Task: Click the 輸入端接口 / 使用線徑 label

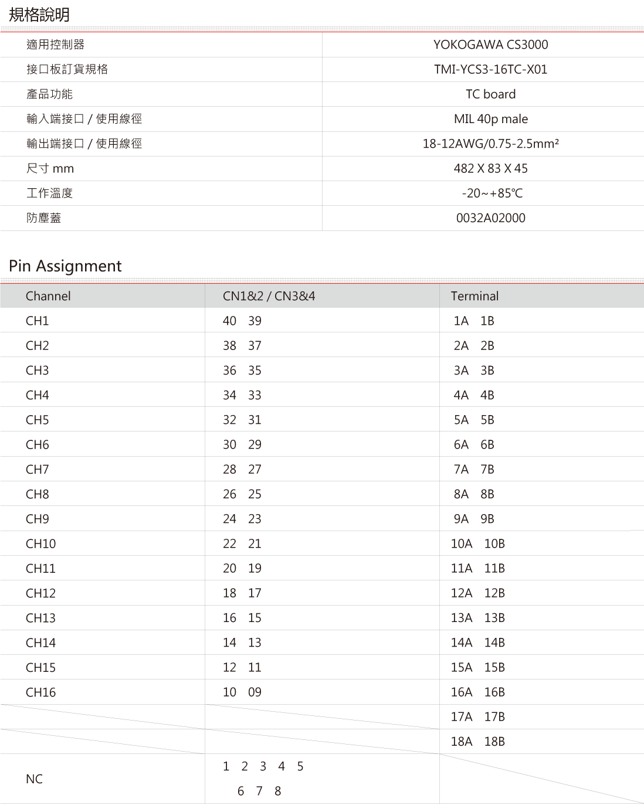Action: click(84, 119)
